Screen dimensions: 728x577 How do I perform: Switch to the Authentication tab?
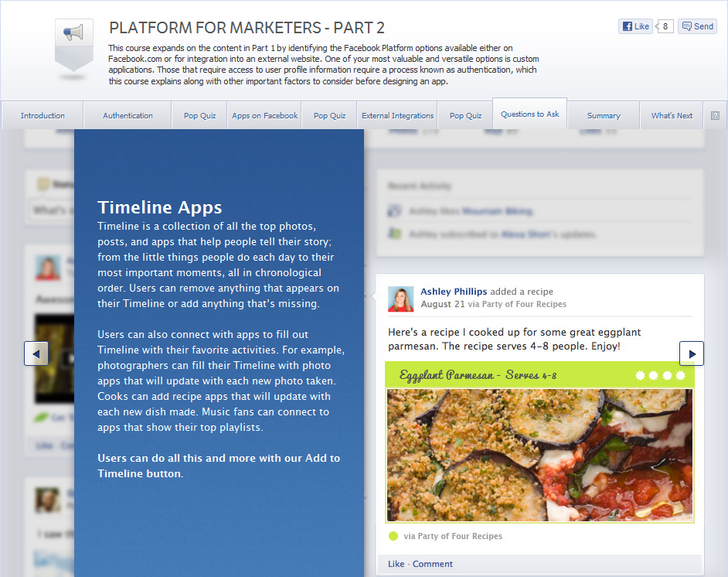click(x=128, y=115)
